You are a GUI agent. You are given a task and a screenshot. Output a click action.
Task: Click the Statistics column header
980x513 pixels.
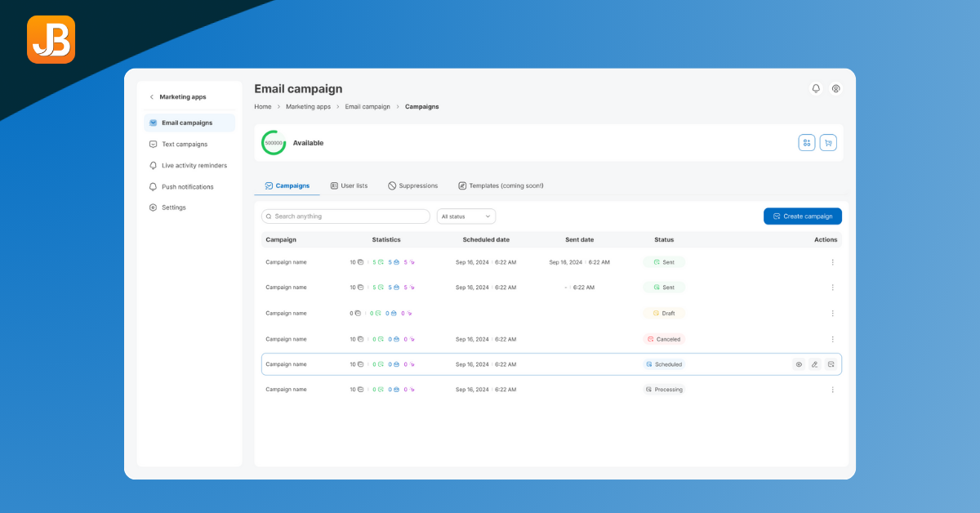(386, 239)
